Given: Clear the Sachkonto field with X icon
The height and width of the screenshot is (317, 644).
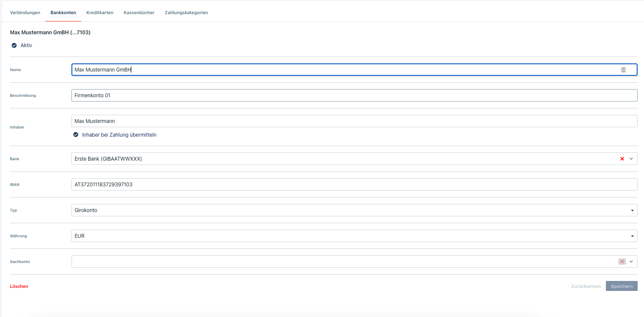Looking at the screenshot, I should click(622, 261).
